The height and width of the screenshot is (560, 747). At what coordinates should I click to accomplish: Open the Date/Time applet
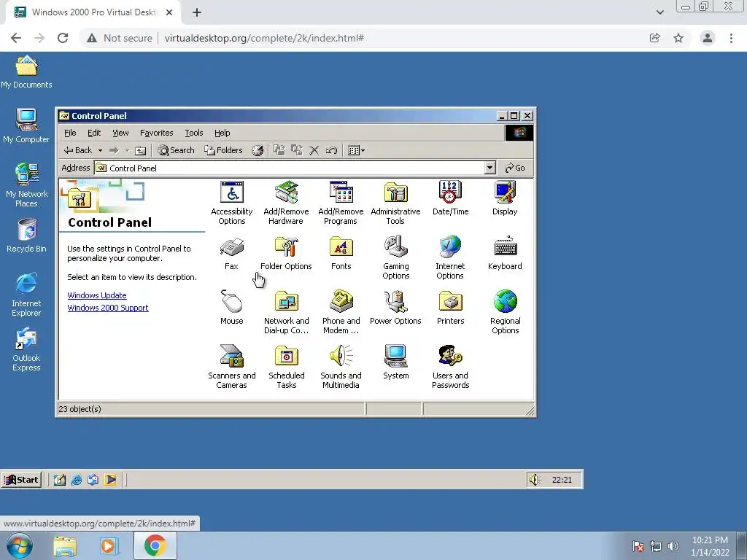(x=450, y=198)
